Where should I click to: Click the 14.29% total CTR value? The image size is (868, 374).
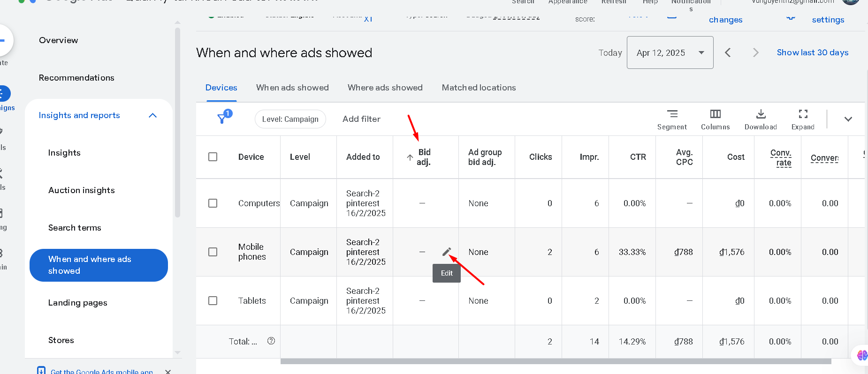[x=632, y=342]
